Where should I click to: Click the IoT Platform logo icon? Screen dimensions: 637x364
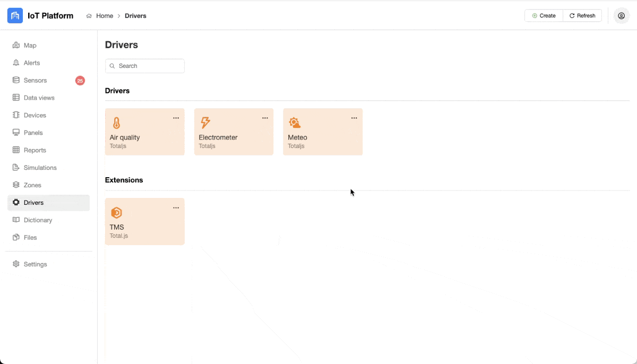coord(15,16)
